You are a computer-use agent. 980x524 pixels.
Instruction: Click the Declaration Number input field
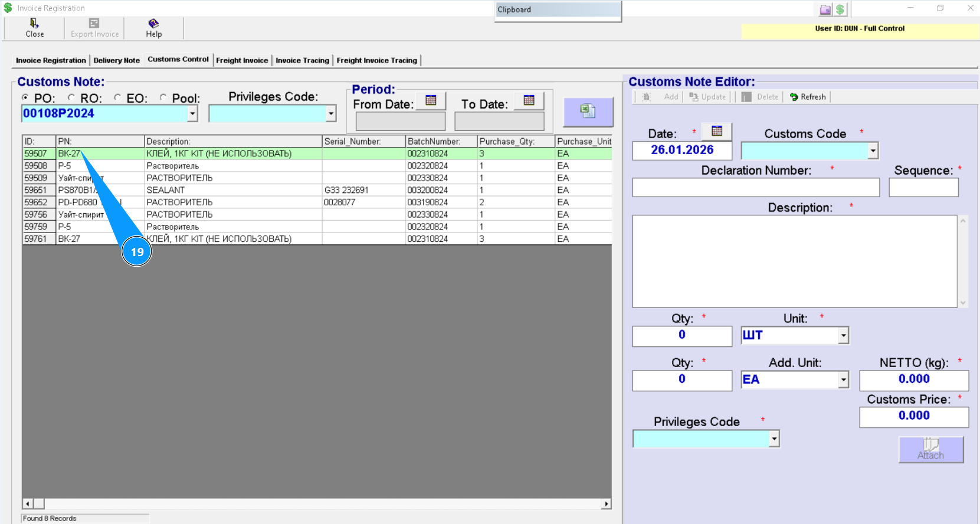click(756, 188)
